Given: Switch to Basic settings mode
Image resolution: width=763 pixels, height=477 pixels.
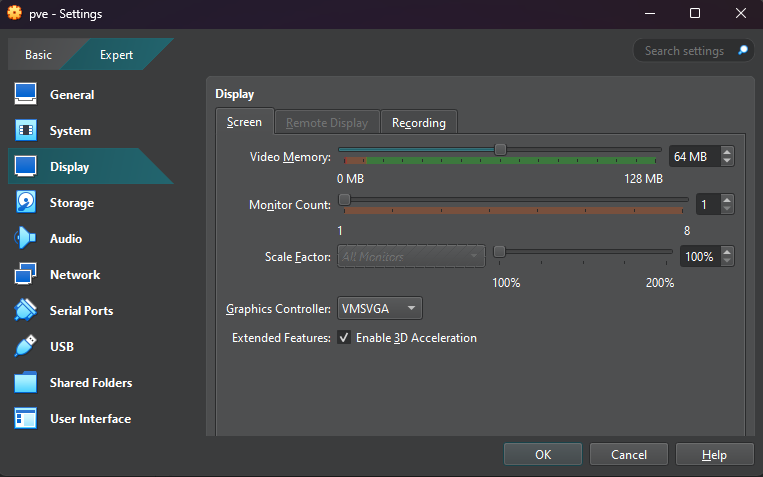Looking at the screenshot, I should pos(38,55).
